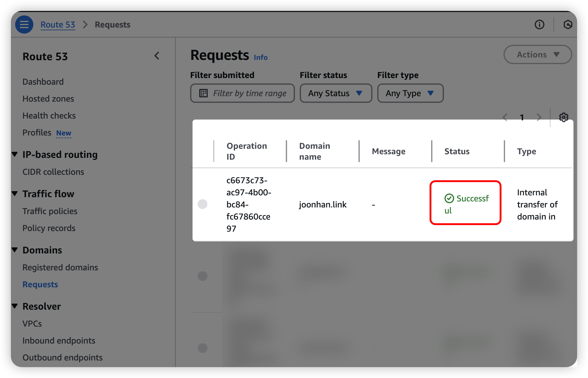Open table preferences gear icon
Screen dimensions: 588x378
(x=563, y=117)
